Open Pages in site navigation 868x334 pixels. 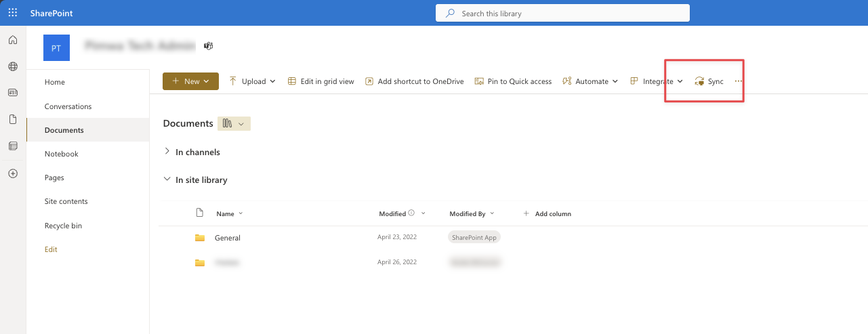pyautogui.click(x=54, y=178)
